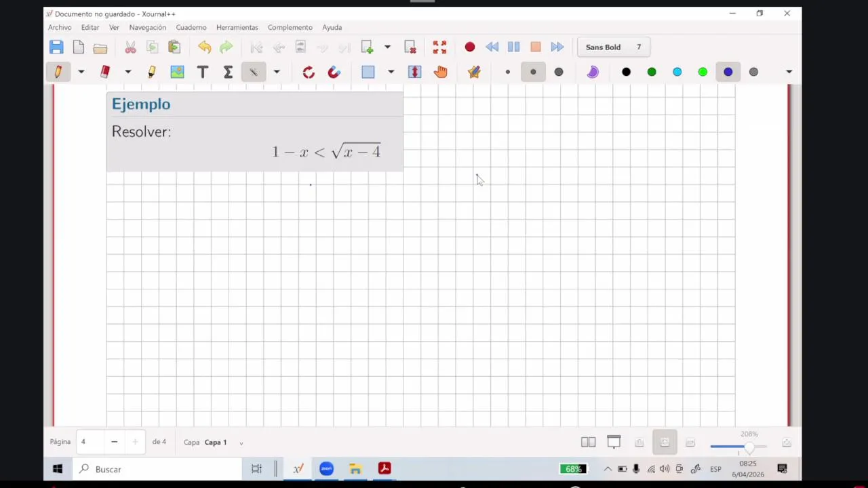Expand selection tool options arrow
Image resolution: width=868 pixels, height=488 pixels.
(391, 72)
